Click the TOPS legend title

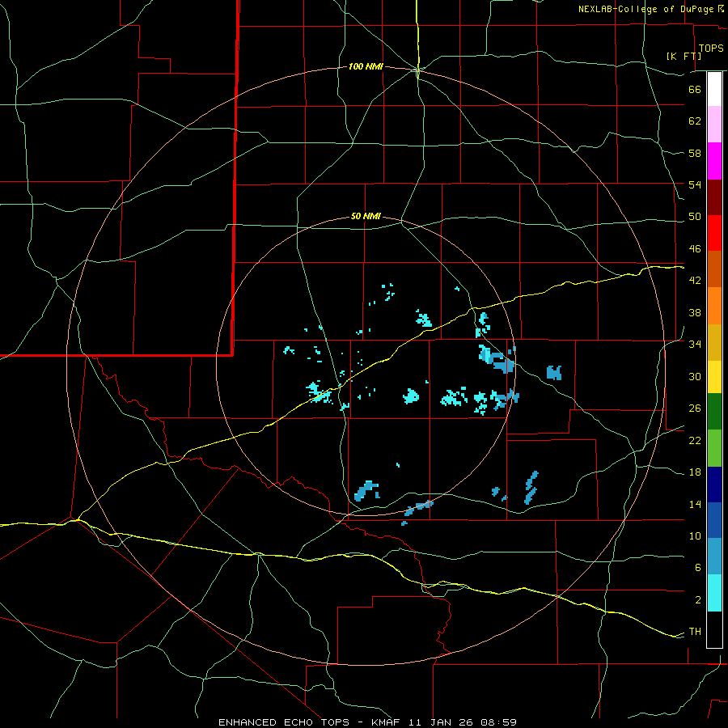[710, 49]
